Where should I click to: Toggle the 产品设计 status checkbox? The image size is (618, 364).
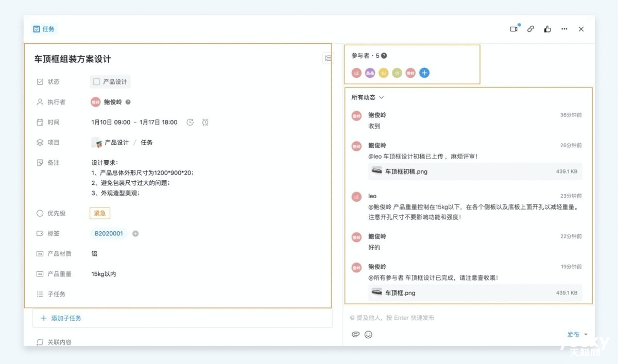pos(96,82)
